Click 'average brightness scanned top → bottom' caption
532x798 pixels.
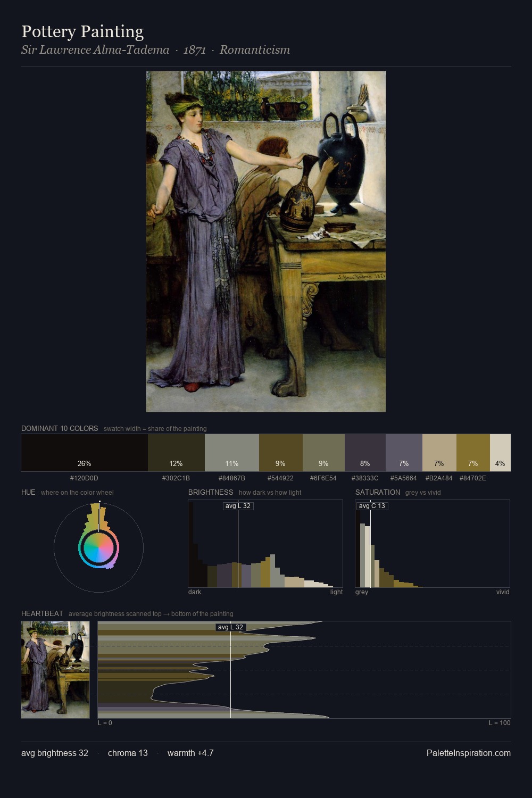[151, 614]
